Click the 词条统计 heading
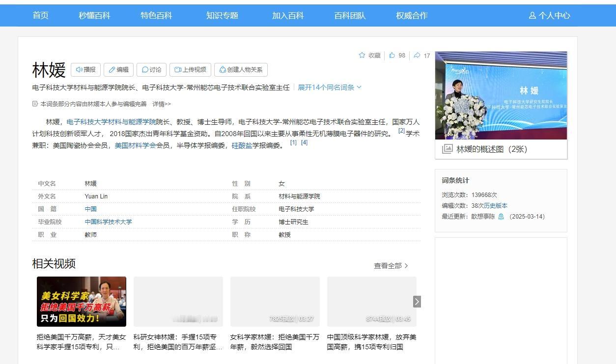Viewport: 616px width, 364px height. 455,180
